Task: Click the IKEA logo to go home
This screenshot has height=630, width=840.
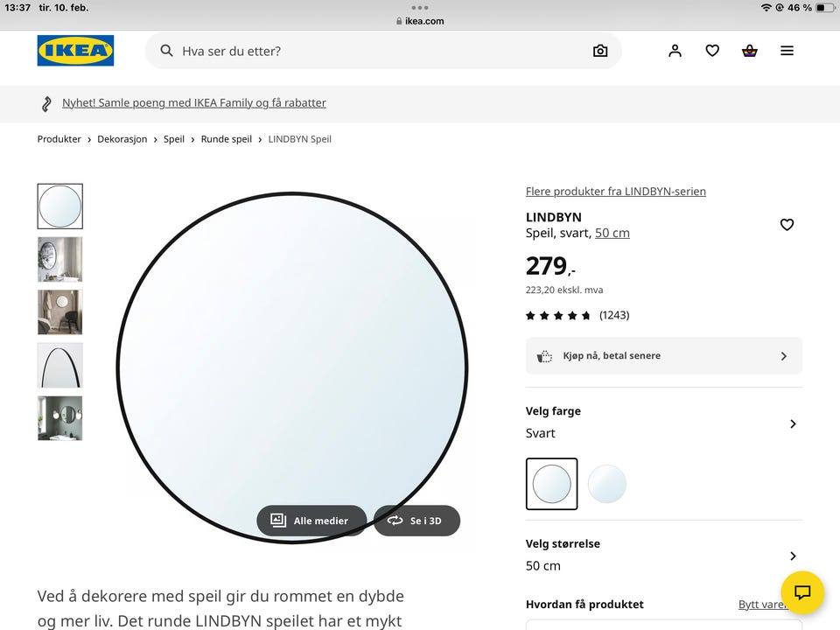Action: click(75, 51)
